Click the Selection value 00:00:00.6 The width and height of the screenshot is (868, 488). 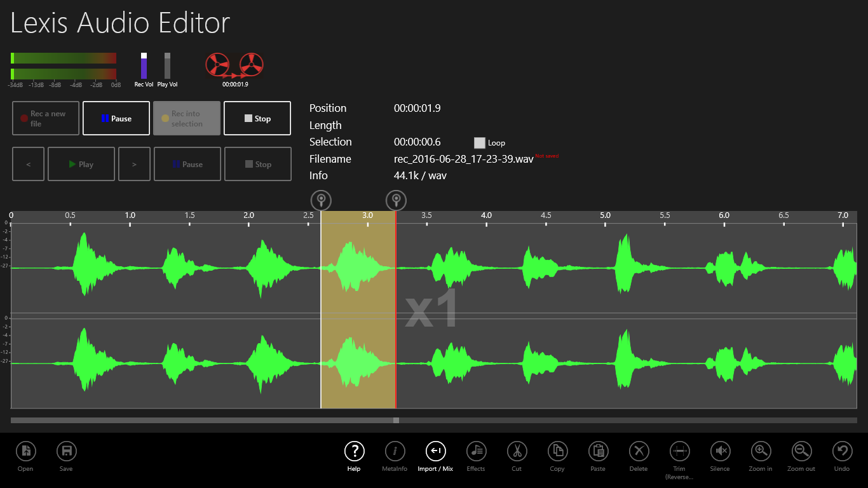[417, 142]
